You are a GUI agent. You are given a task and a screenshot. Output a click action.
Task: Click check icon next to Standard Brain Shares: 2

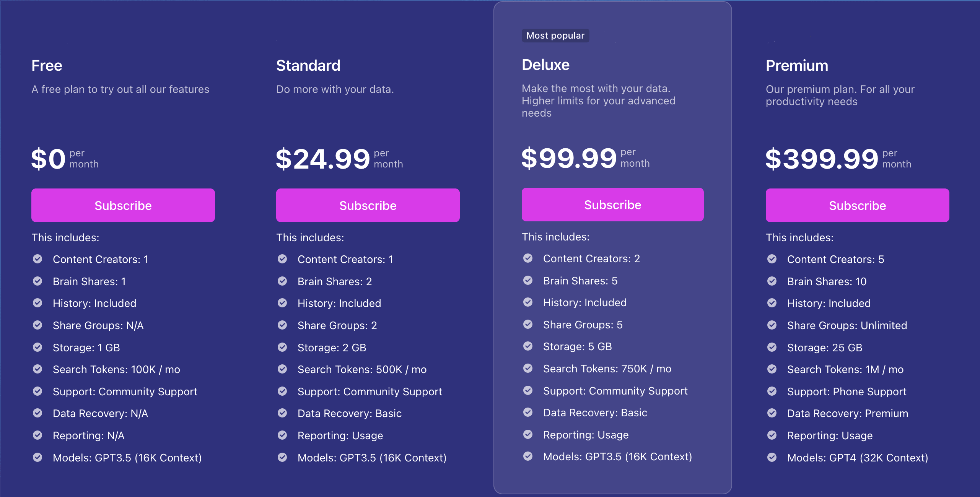(282, 281)
